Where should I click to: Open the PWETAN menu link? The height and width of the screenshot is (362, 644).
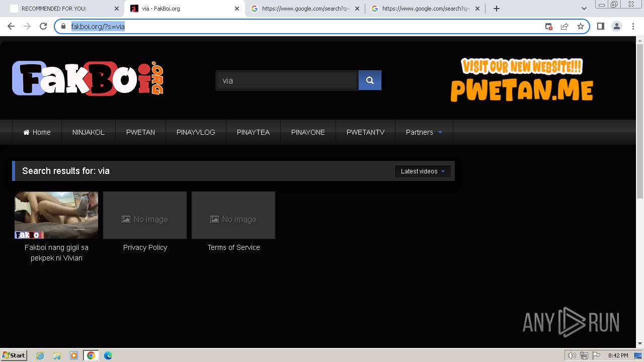[x=140, y=132]
